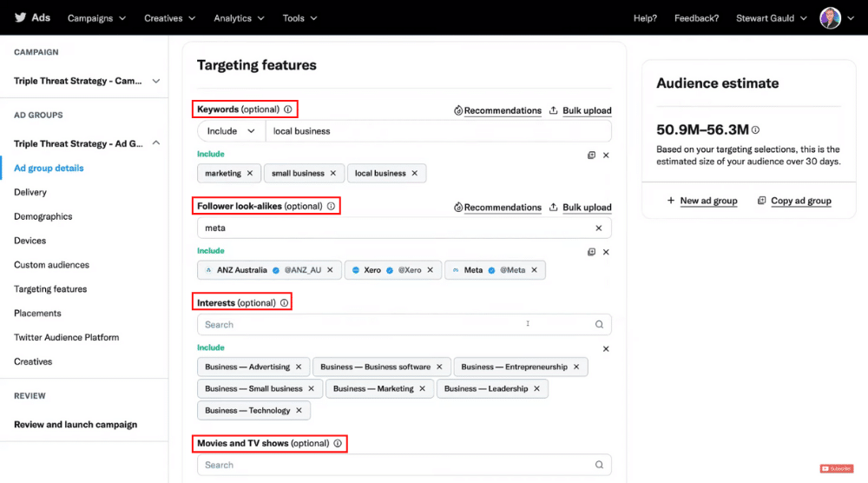
Task: Go to Devices section
Action: pos(30,241)
